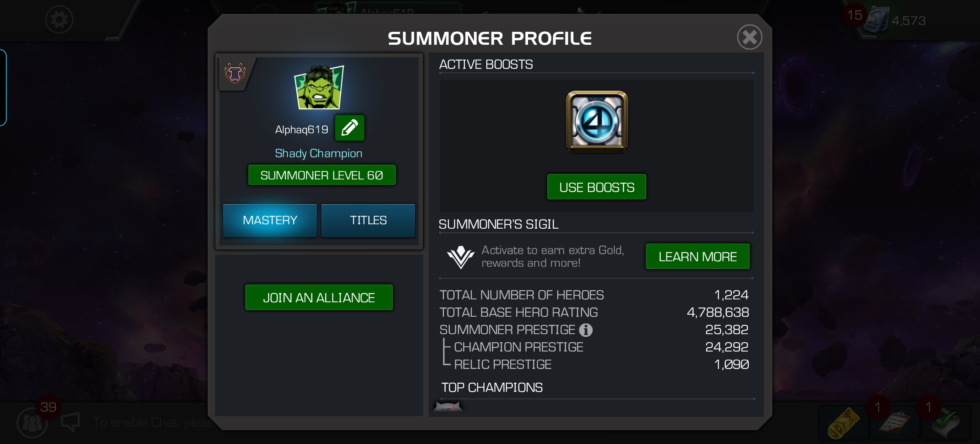980x444 pixels.
Task: Open the chat speech bubble icon
Action: [70, 422]
